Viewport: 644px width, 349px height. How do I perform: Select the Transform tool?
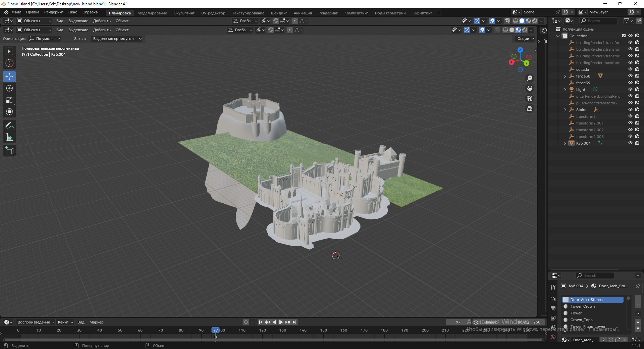[9, 112]
